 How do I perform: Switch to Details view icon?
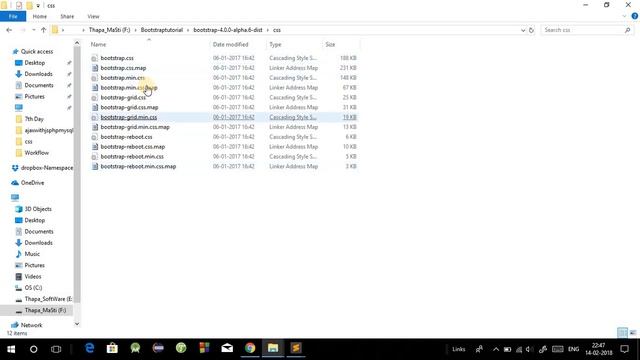coord(622,333)
